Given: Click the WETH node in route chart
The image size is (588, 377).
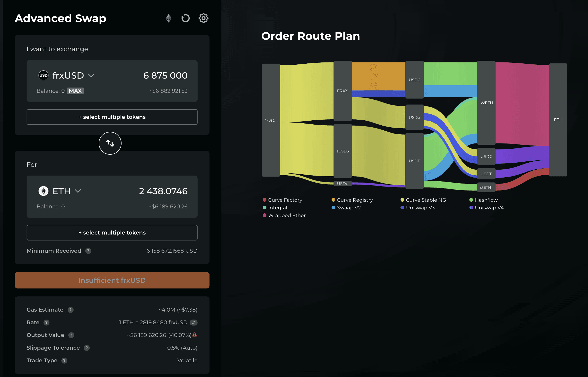Looking at the screenshot, I should coord(486,103).
